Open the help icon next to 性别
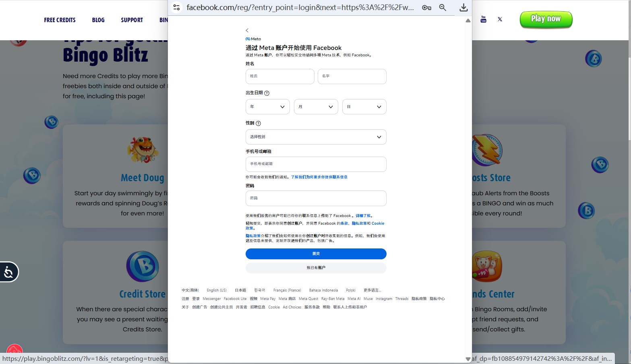Image resolution: width=631 pixels, height=364 pixels. [x=259, y=124]
